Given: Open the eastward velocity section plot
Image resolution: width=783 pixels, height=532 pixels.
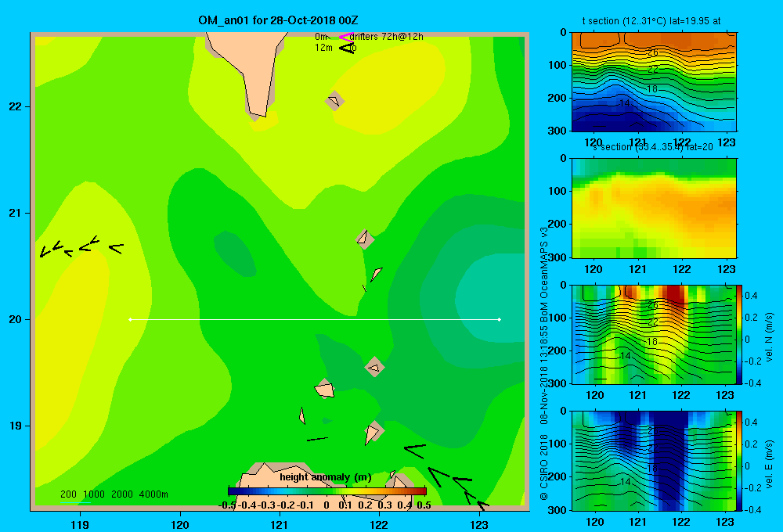Looking at the screenshot, I should click(x=654, y=461).
